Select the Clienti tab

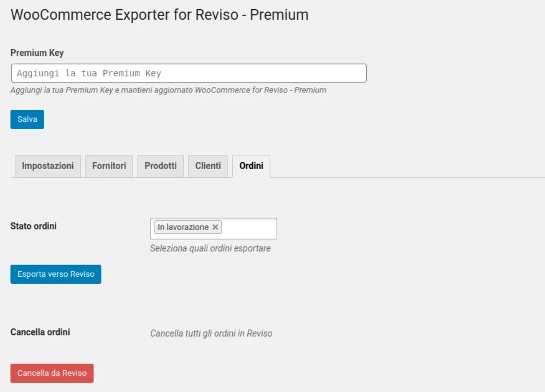[208, 166]
